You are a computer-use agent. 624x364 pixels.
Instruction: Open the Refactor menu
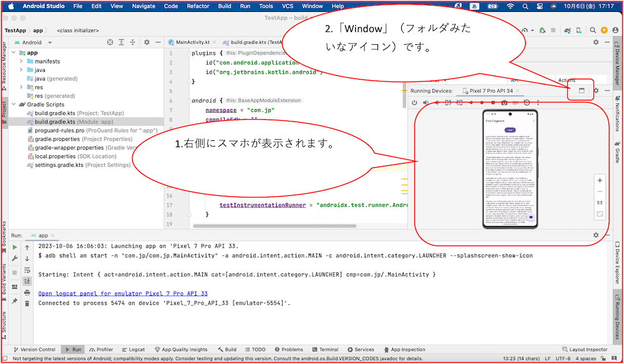198,6
